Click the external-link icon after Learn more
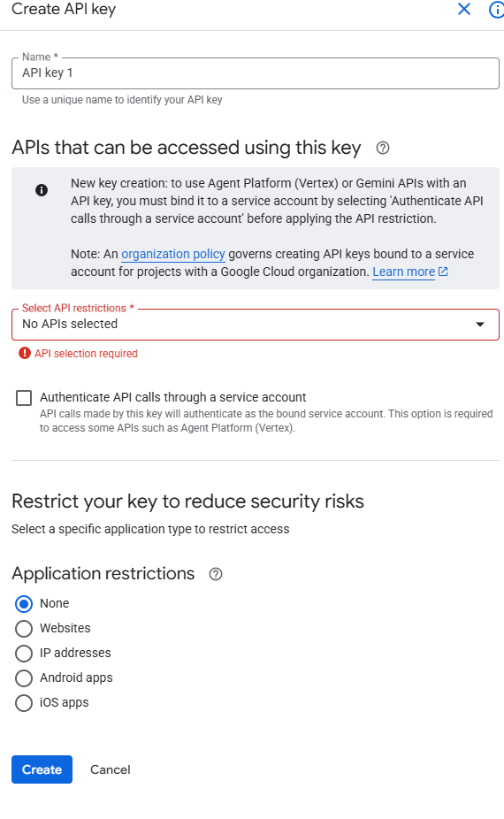Image resolution: width=504 pixels, height=819 pixels. [443, 272]
